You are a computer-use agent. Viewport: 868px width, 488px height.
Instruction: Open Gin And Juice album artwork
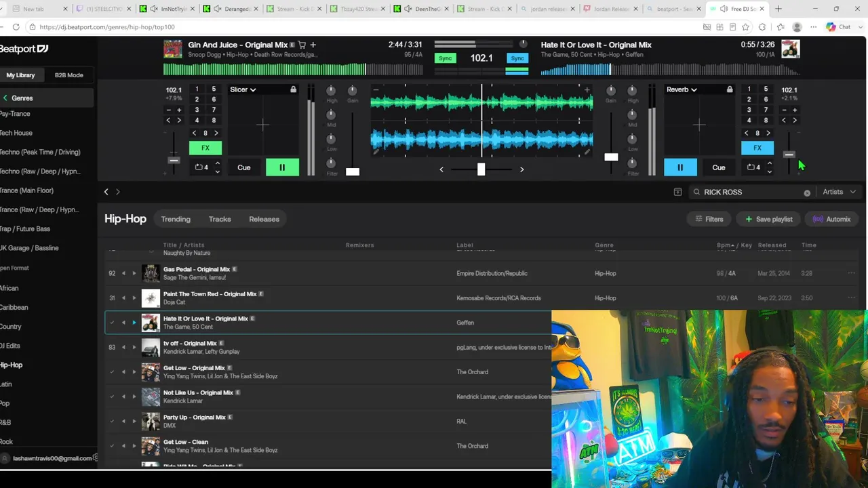pos(173,49)
